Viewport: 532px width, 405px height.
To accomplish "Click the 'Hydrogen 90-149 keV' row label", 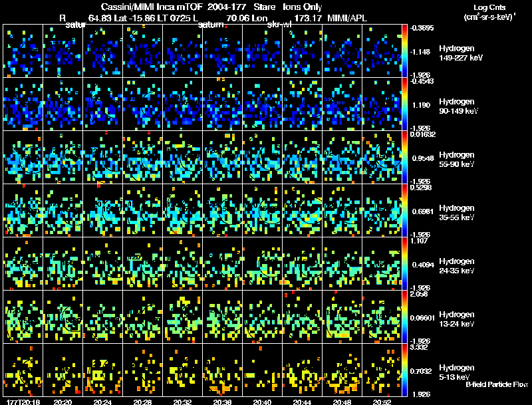I will pyautogui.click(x=459, y=106).
